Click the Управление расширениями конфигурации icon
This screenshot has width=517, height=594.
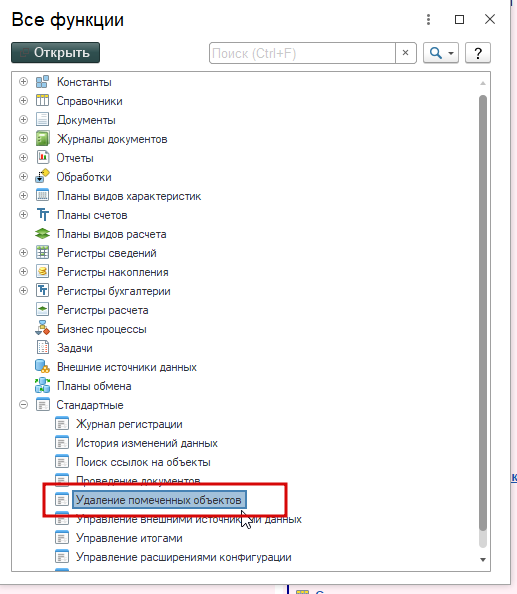pyautogui.click(x=62, y=556)
